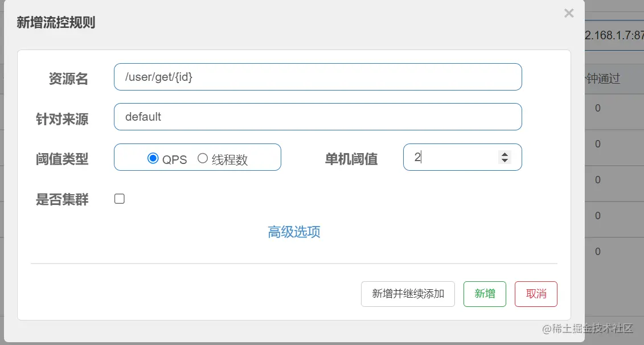Viewport: 644px width, 345px height.
Task: Expand the 高级选项 advanced options link
Action: click(x=294, y=232)
